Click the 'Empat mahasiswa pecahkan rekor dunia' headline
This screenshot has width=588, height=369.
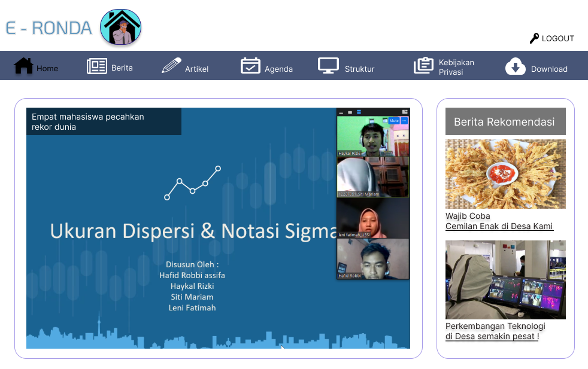coord(88,121)
